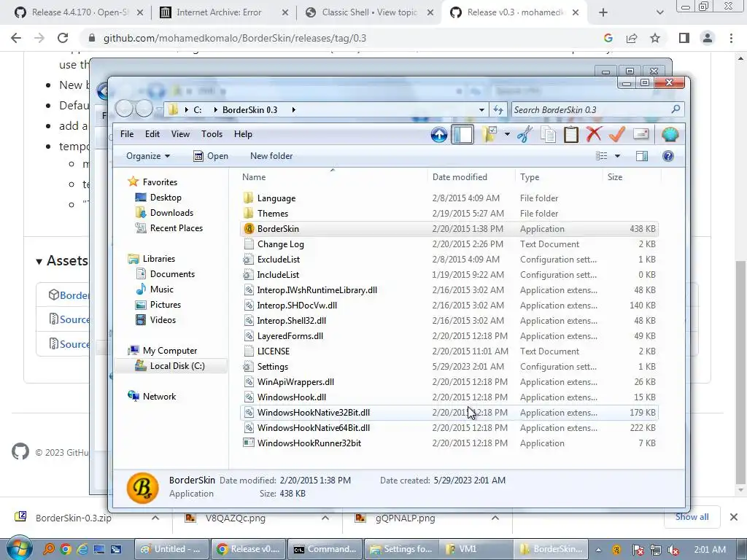Viewport: 747px width, 560px height.
Task: Click the folder options checkmark icon
Action: click(489, 135)
